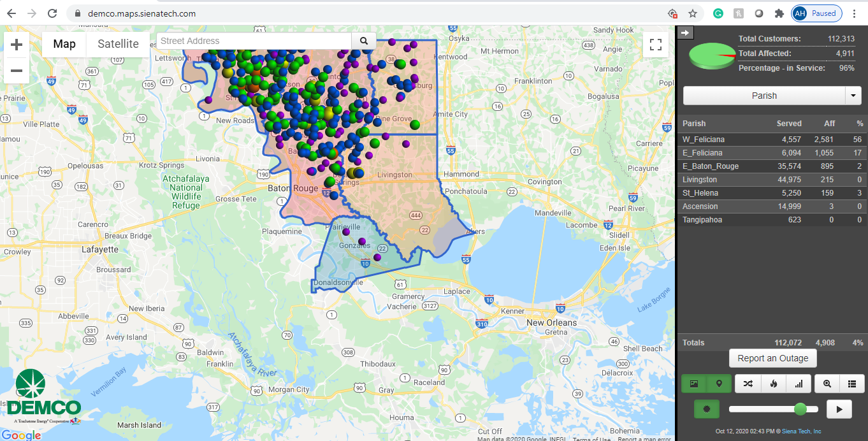
Task: Open the signal bars chart icon
Action: (x=798, y=384)
